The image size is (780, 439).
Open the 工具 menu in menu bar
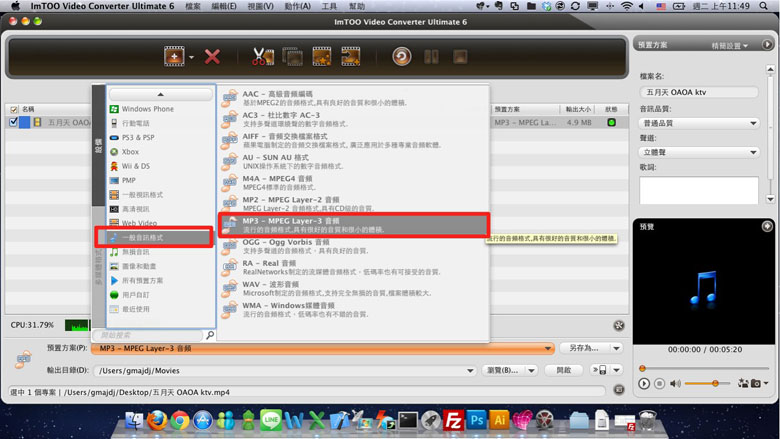(329, 6)
